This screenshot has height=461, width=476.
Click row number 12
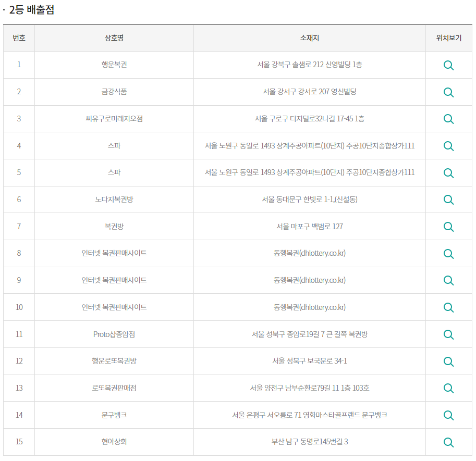(x=19, y=361)
